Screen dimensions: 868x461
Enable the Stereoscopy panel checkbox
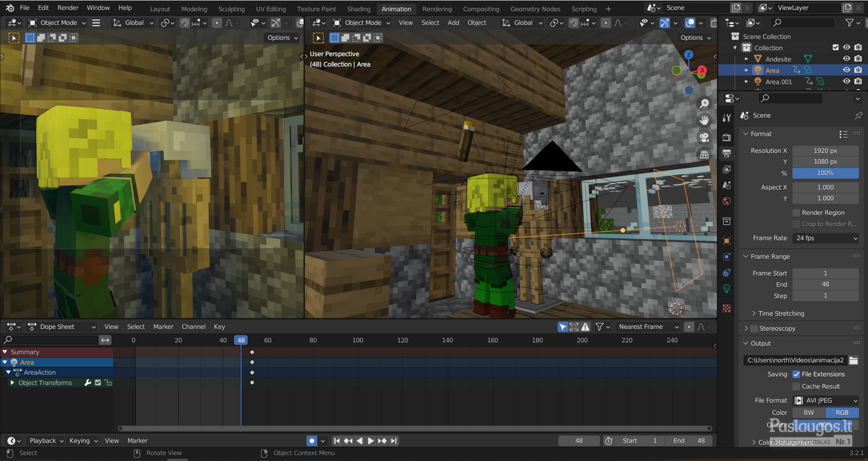pyautogui.click(x=753, y=328)
